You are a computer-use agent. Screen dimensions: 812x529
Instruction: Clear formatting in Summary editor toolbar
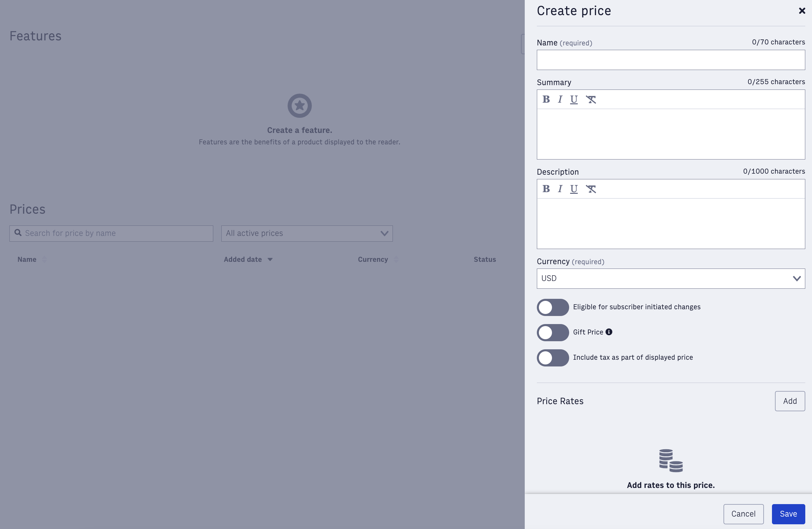pyautogui.click(x=591, y=99)
